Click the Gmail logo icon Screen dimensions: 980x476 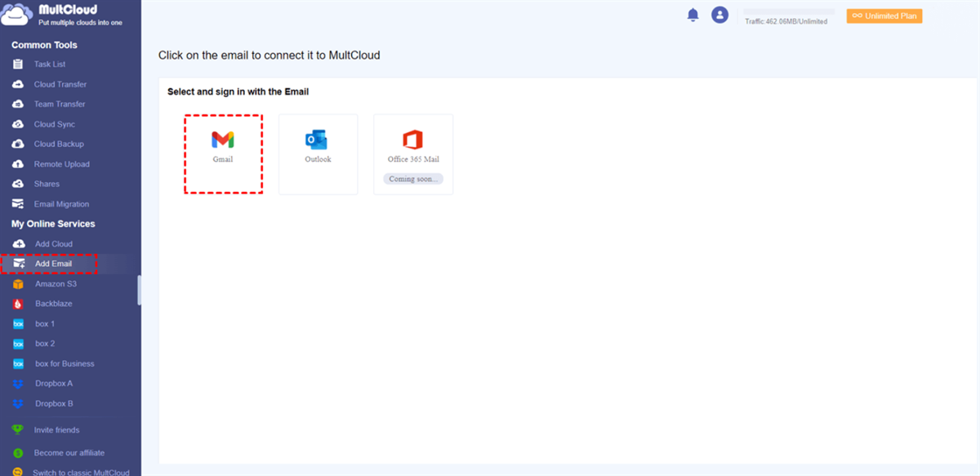[x=223, y=140]
